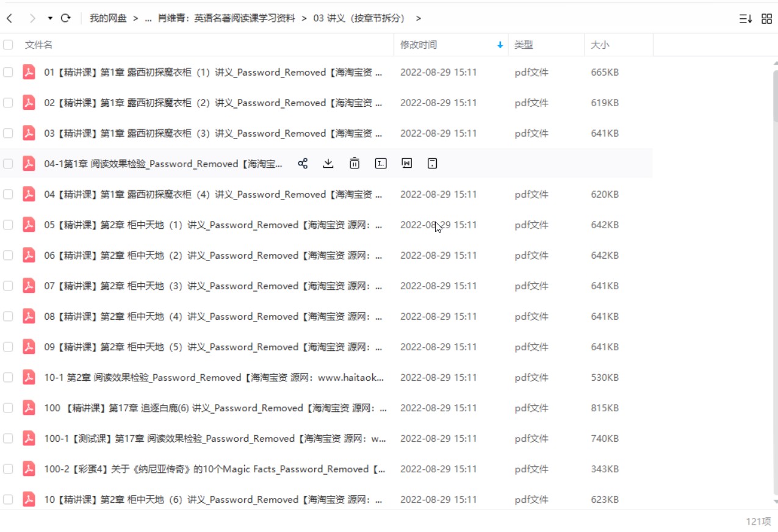Click PDF icon of 04-1 阅读效果检验 file
778x532 pixels.
29,164
